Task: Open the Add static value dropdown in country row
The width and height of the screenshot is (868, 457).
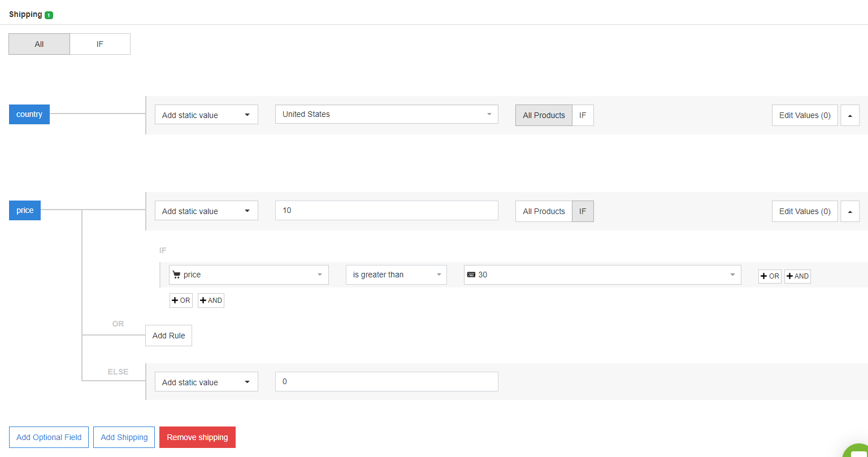Action: 206,115
